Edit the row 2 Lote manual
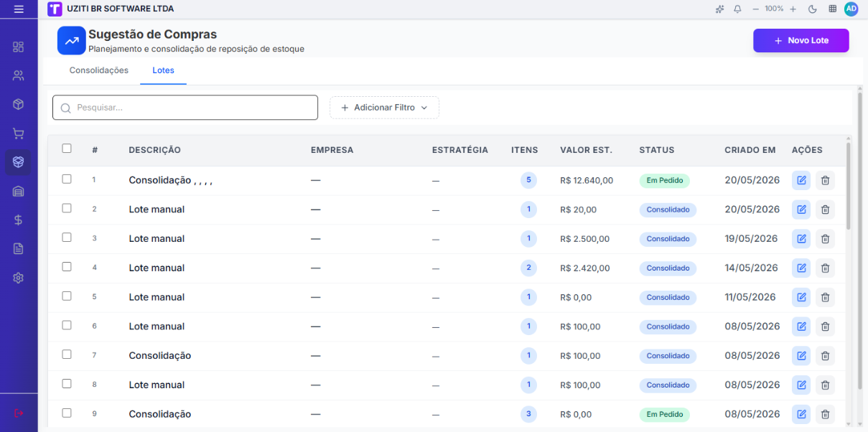The height and width of the screenshot is (432, 868). click(801, 210)
